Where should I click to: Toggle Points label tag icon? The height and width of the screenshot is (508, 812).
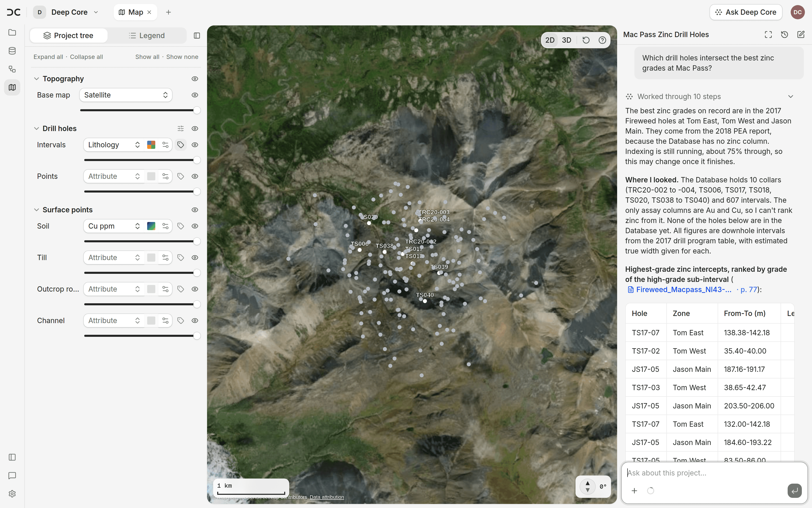tap(180, 176)
